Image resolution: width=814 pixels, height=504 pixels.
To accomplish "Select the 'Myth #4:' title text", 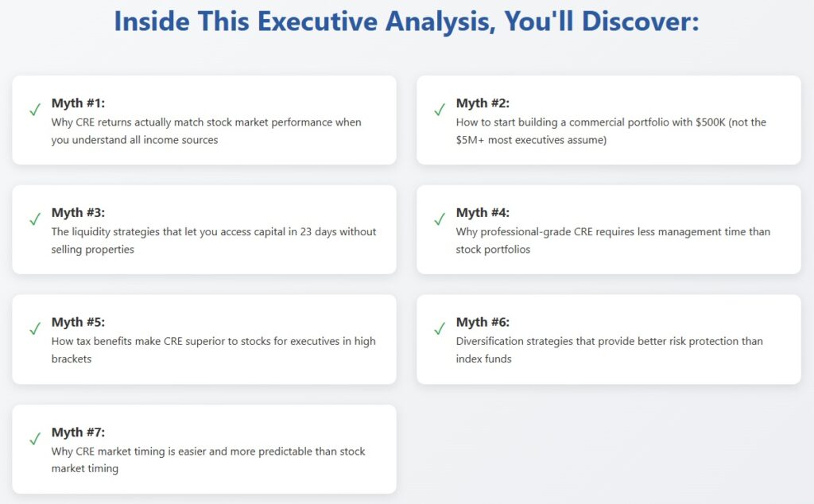I will pos(483,212).
